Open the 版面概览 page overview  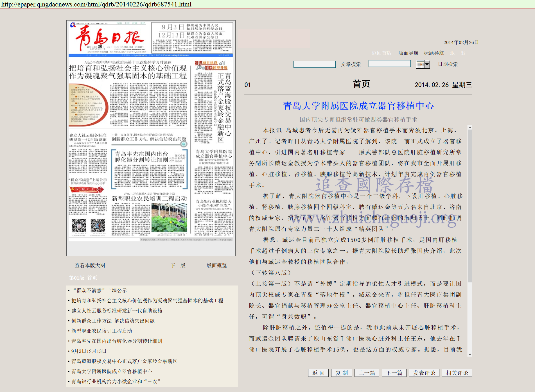[216, 266]
